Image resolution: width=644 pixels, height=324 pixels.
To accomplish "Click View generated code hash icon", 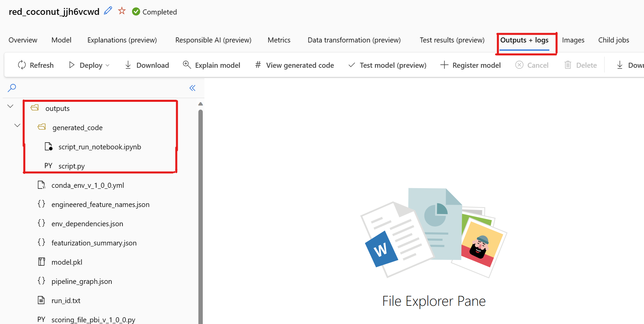I will tap(258, 65).
